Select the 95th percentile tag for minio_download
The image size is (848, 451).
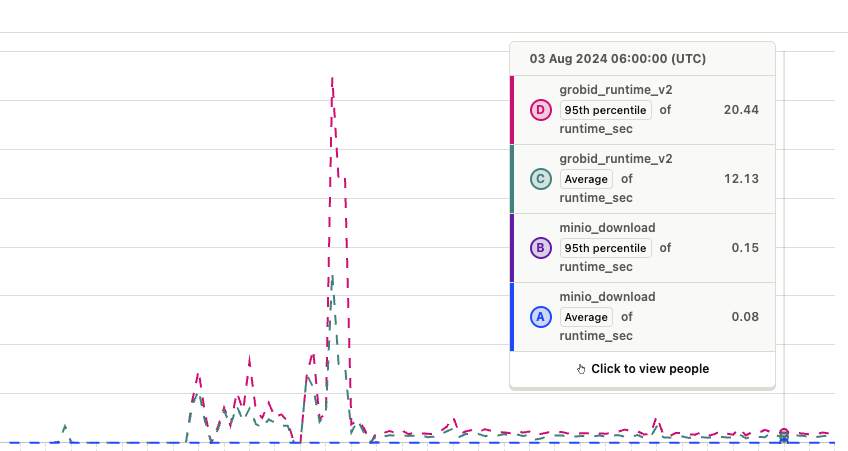[x=605, y=248]
